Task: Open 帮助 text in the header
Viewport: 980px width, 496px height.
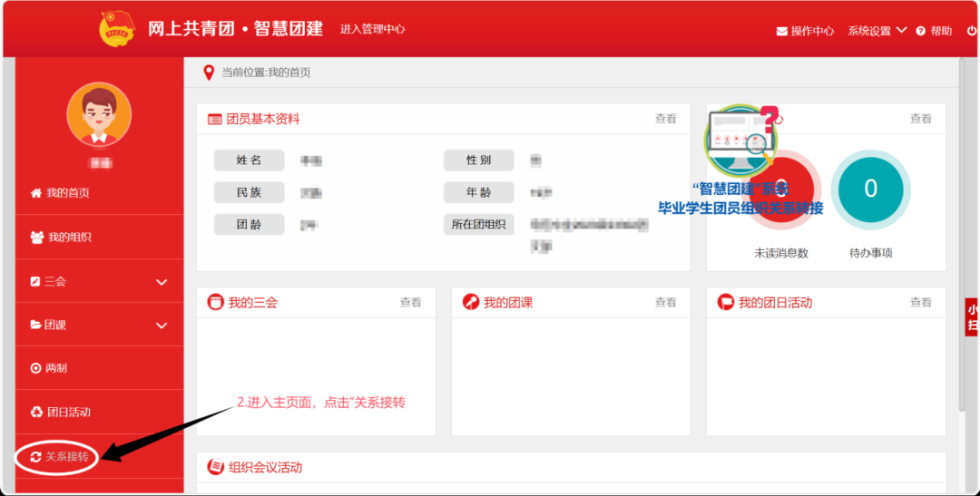Action: 941,31
